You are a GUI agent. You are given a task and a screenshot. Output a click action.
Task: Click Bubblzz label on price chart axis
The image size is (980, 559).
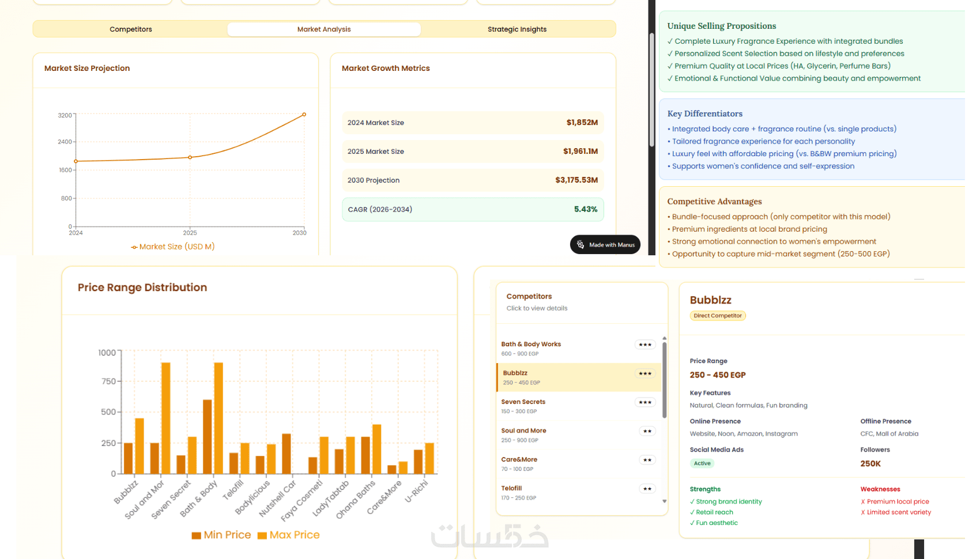pos(126,492)
